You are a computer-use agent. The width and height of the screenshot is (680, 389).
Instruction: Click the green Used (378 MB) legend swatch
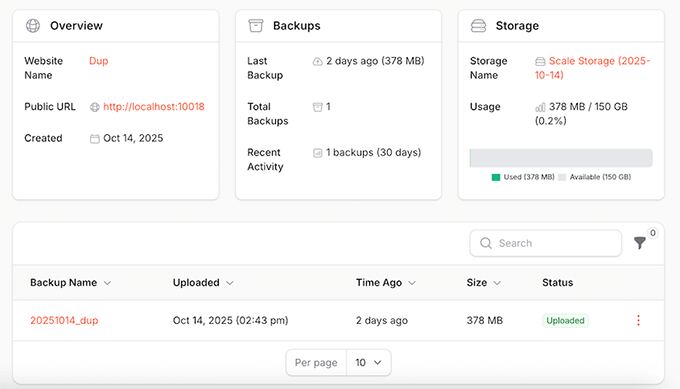point(496,177)
